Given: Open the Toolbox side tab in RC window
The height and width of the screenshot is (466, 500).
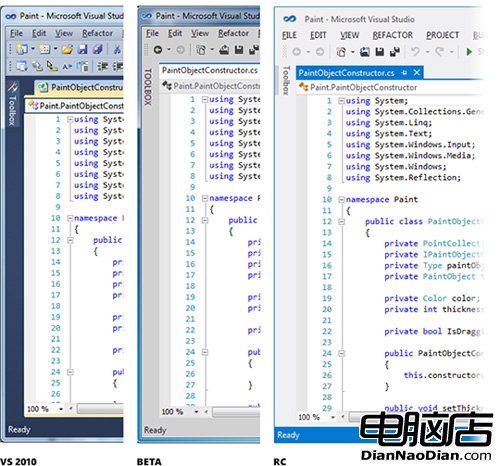Looking at the screenshot, I should pos(286,80).
